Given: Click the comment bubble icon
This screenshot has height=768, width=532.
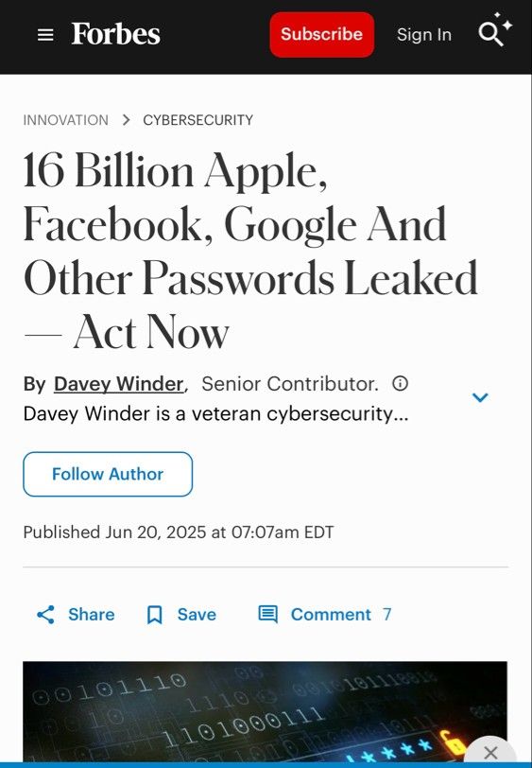Looking at the screenshot, I should coord(267,614).
